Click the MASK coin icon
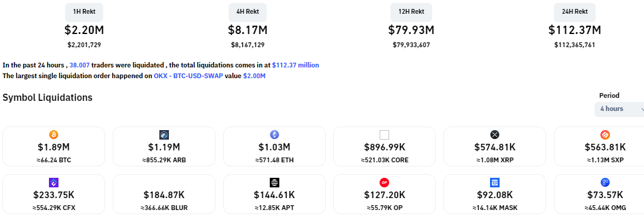Image resolution: width=644 pixels, height=216 pixels. [x=495, y=183]
